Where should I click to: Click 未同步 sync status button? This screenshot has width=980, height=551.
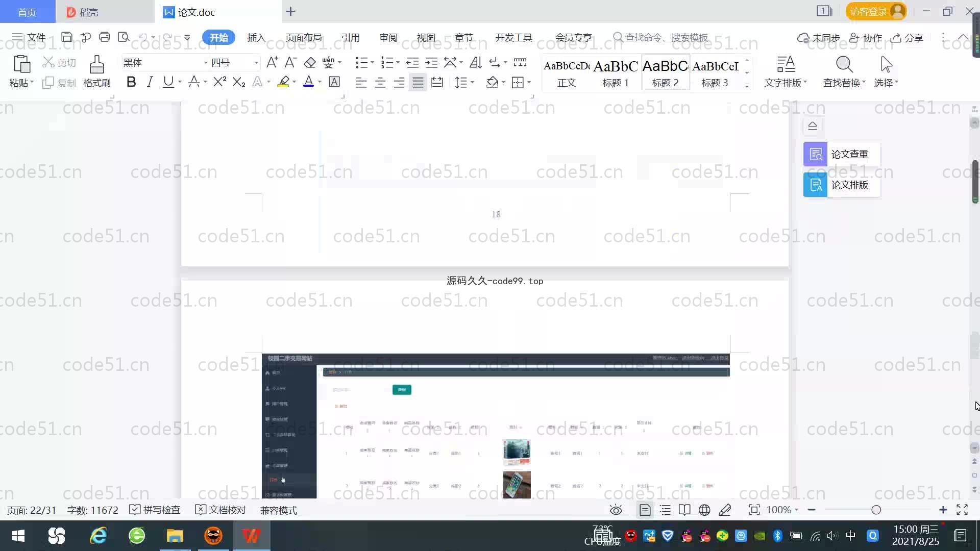[x=819, y=37]
